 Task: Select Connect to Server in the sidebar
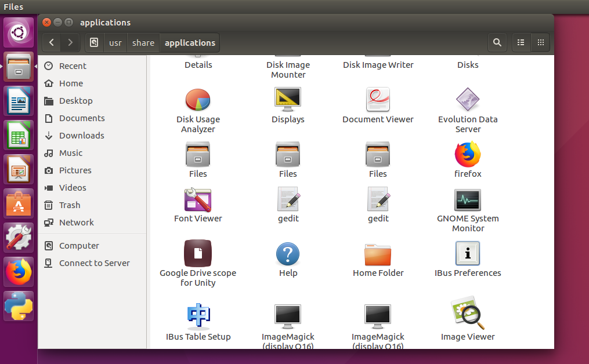[x=92, y=263]
